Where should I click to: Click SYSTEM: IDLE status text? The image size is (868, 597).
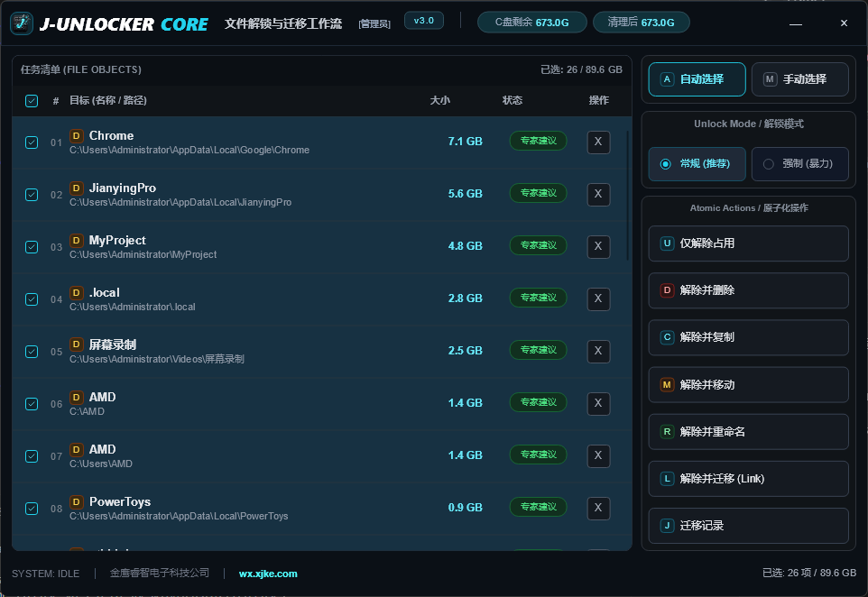(45, 574)
